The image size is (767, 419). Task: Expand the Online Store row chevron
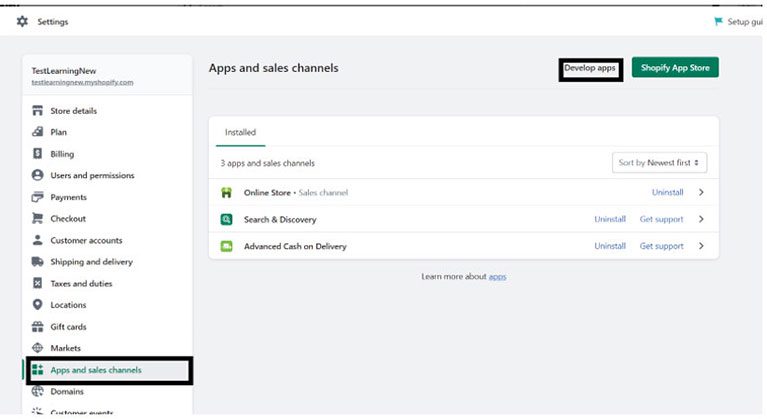(x=701, y=192)
